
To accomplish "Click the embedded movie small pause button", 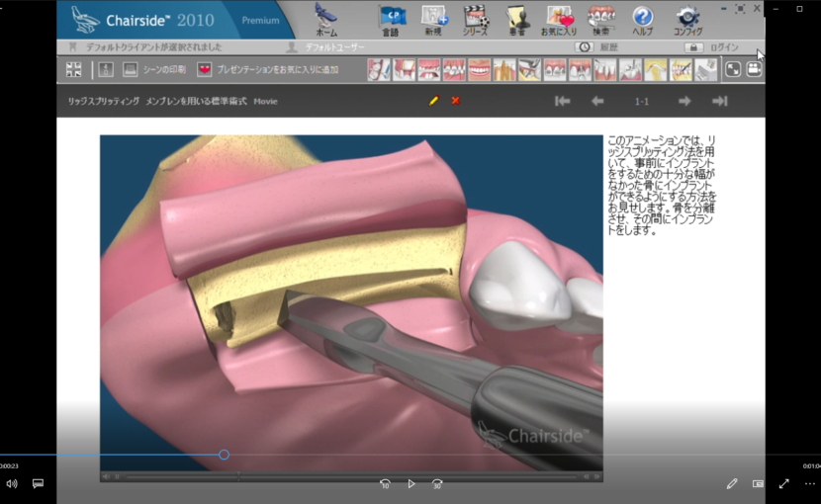I will click(x=117, y=476).
